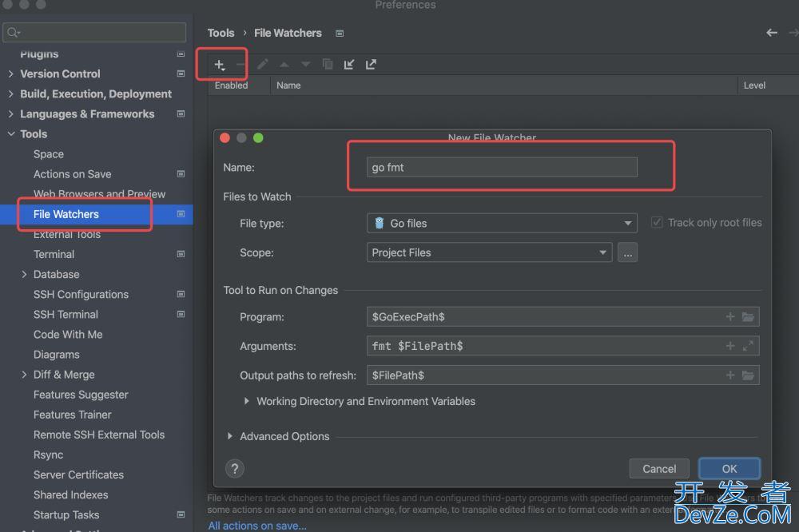The image size is (799, 532).
Task: Browse folder icon in Program field
Action: tap(748, 317)
